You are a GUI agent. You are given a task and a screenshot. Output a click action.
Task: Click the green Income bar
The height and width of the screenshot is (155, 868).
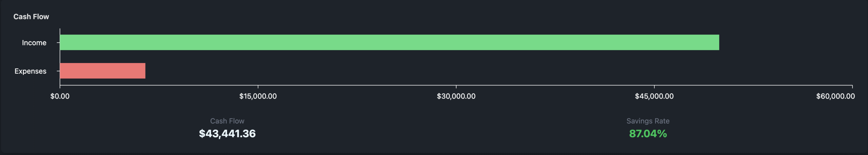389,42
